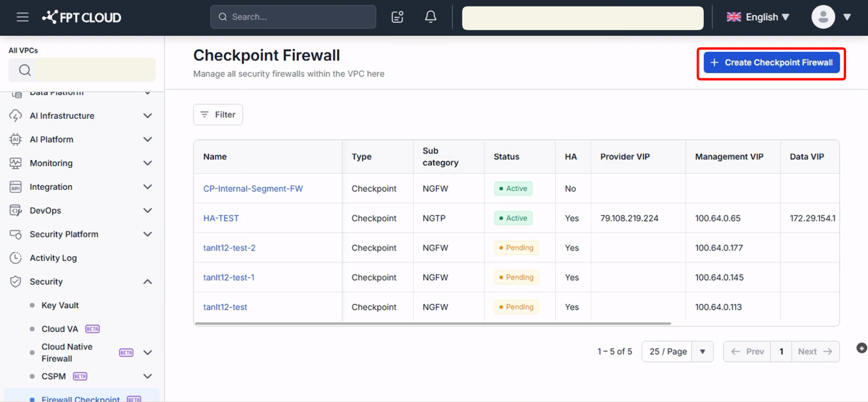Open Cloud VA beta menu item

[x=59, y=329]
